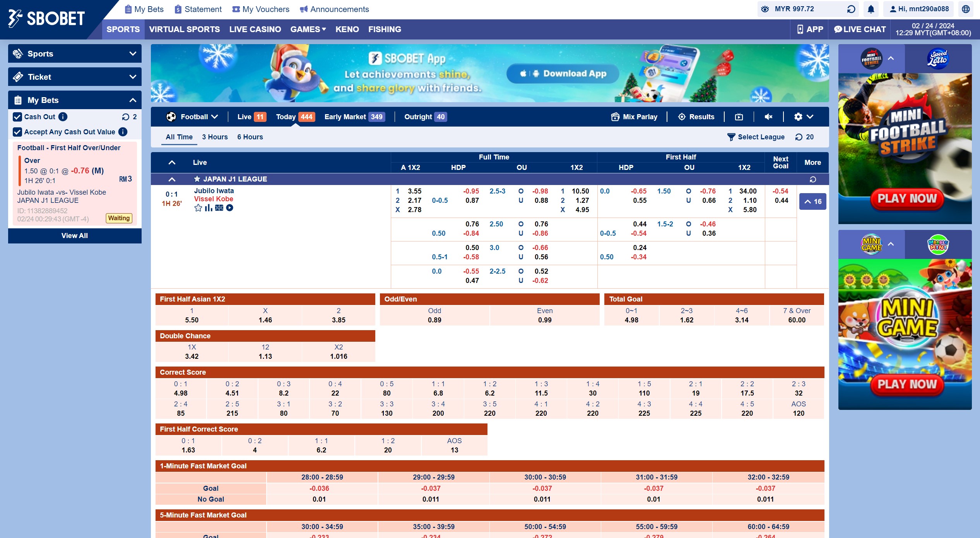Image resolution: width=980 pixels, height=538 pixels.
Task: Click View All bets button
Action: point(75,236)
